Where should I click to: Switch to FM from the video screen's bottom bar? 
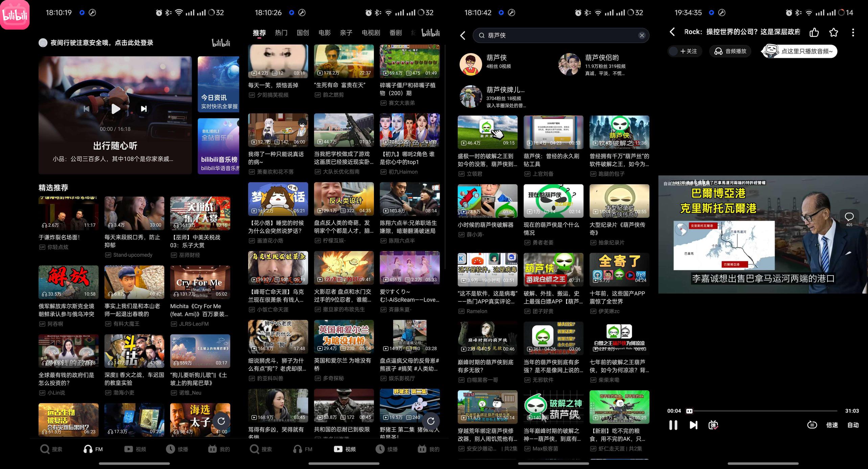tap(303, 449)
